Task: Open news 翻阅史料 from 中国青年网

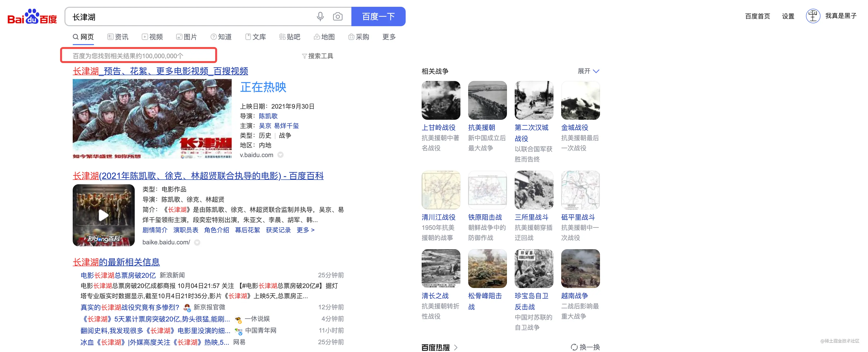Action: [155, 331]
